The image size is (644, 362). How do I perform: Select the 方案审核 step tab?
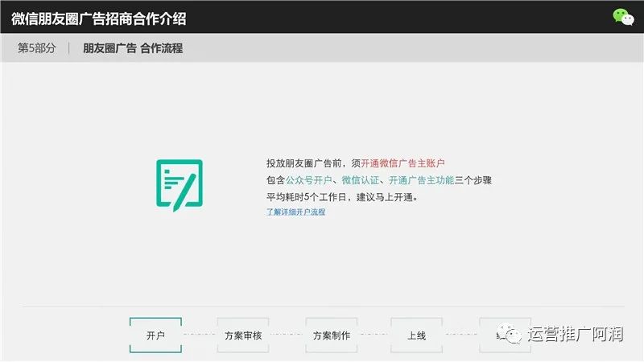click(x=243, y=335)
